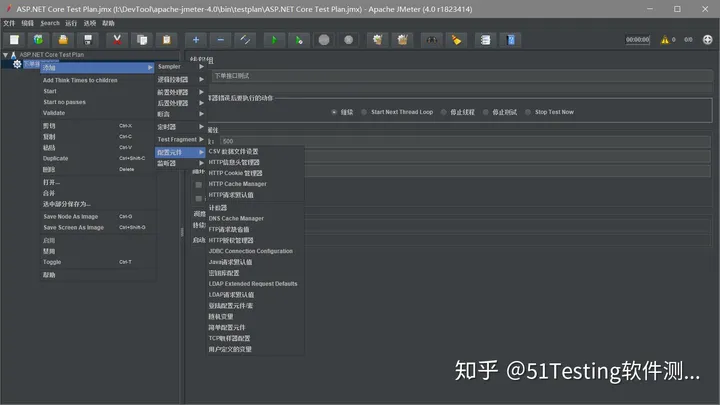720x405 pixels.
Task: Click the globe icon at toolbar right
Action: point(708,40)
